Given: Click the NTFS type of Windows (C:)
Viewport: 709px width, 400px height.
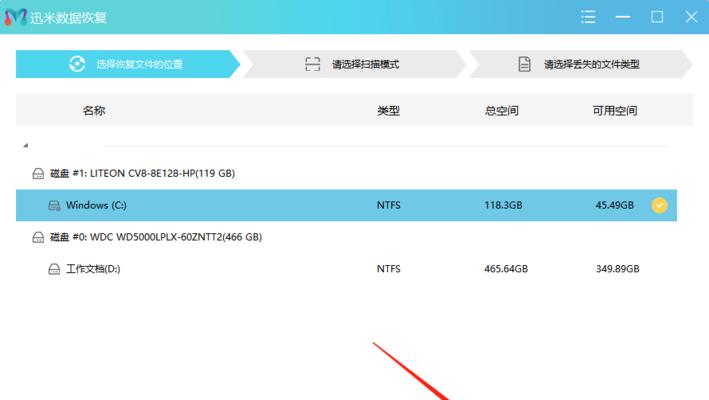Looking at the screenshot, I should click(x=388, y=205).
